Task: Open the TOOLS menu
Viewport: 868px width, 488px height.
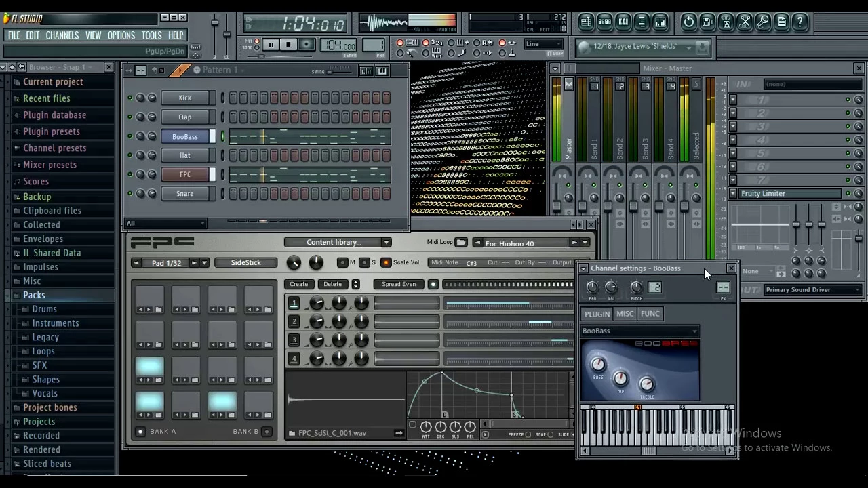Action: click(x=151, y=35)
